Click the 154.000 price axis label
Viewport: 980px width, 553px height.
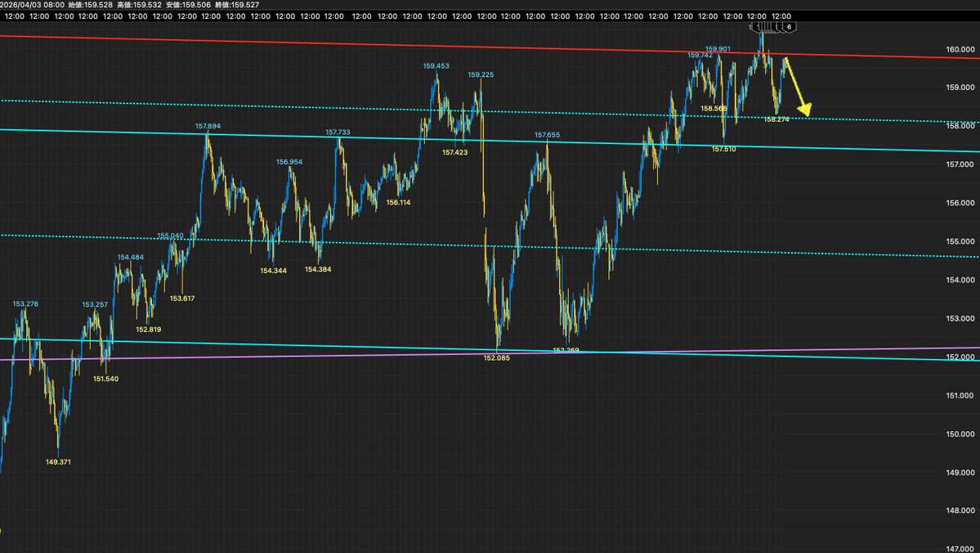tap(960, 280)
